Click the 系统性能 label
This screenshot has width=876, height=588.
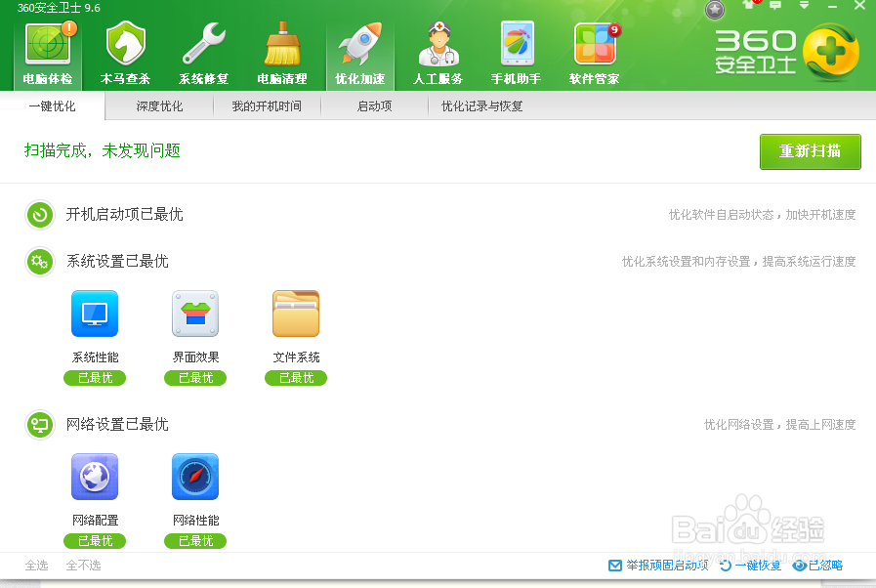pos(95,357)
